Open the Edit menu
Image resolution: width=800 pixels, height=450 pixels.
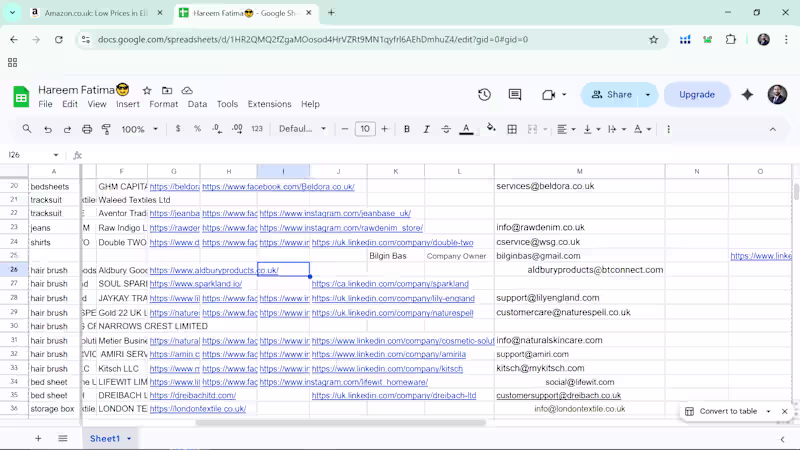(70, 104)
